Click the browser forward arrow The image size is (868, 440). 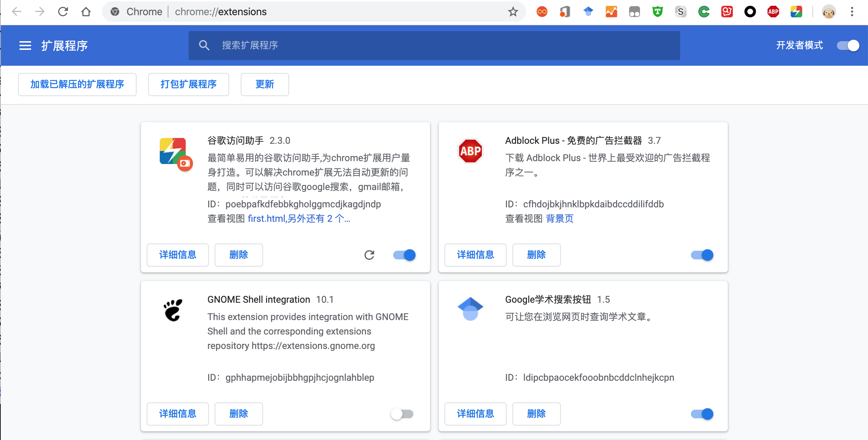tap(40, 12)
